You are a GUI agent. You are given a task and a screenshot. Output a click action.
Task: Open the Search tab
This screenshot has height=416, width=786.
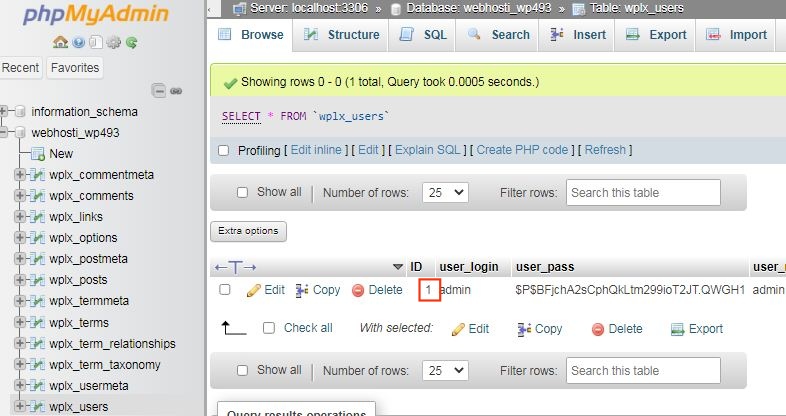497,35
